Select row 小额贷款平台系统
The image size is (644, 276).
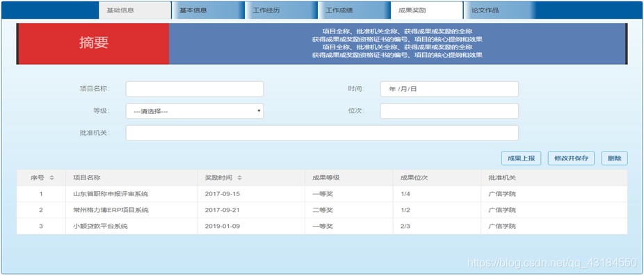322,227
